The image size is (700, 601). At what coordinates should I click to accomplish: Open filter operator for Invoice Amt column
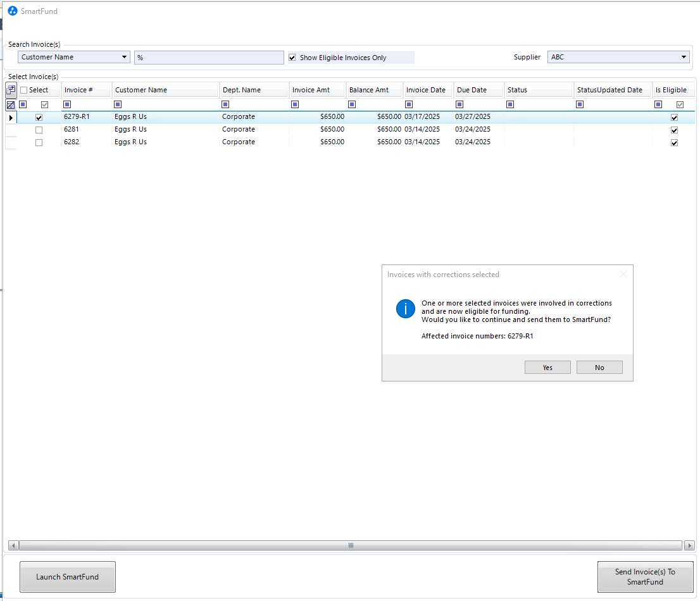tap(295, 104)
